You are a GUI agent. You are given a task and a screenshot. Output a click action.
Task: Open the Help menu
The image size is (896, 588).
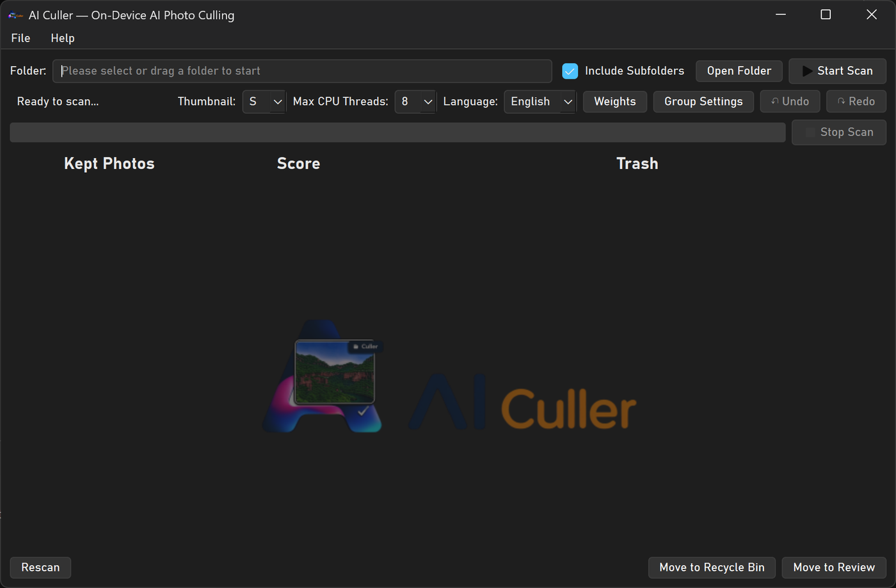click(x=63, y=38)
